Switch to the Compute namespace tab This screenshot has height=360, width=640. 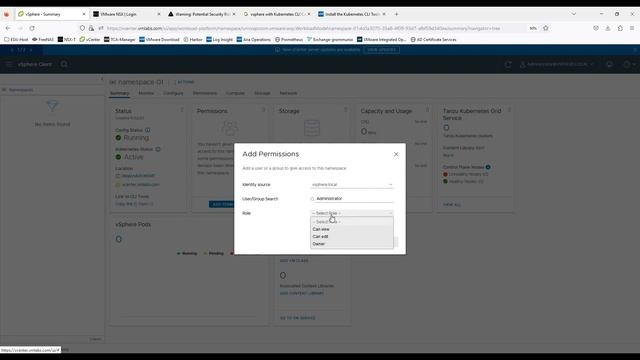pyautogui.click(x=236, y=93)
